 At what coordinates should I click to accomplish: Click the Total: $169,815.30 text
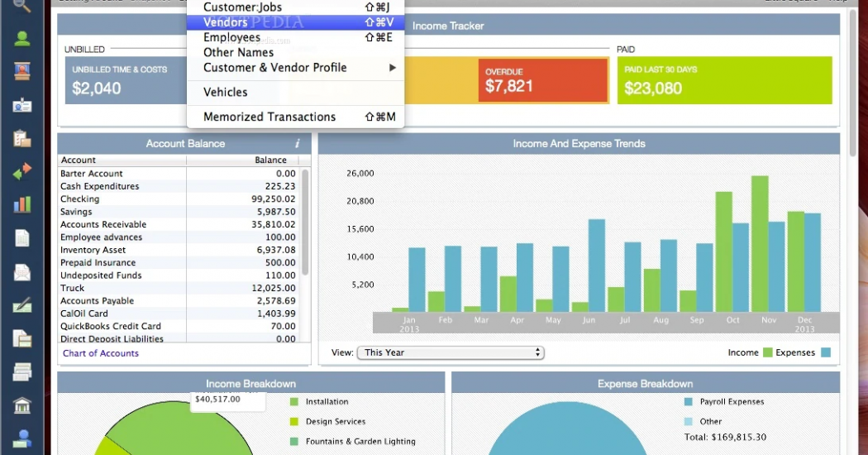click(725, 438)
